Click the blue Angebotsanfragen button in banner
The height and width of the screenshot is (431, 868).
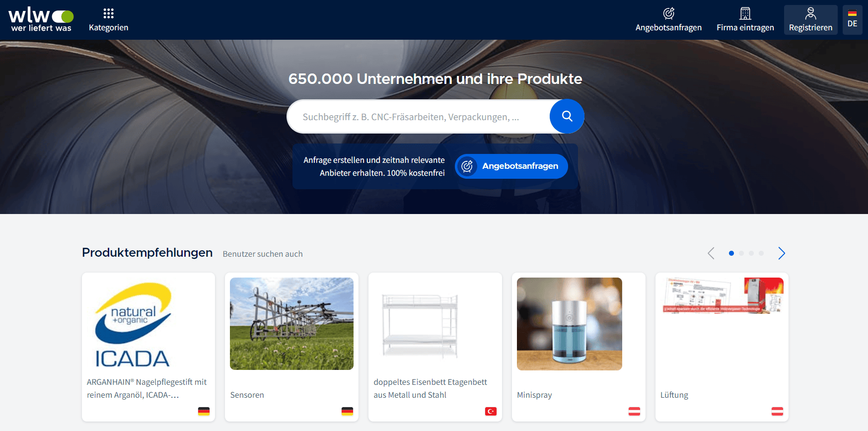[x=511, y=166]
